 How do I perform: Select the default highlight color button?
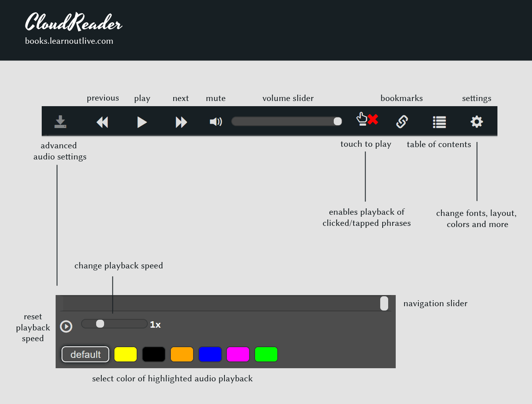click(x=85, y=354)
